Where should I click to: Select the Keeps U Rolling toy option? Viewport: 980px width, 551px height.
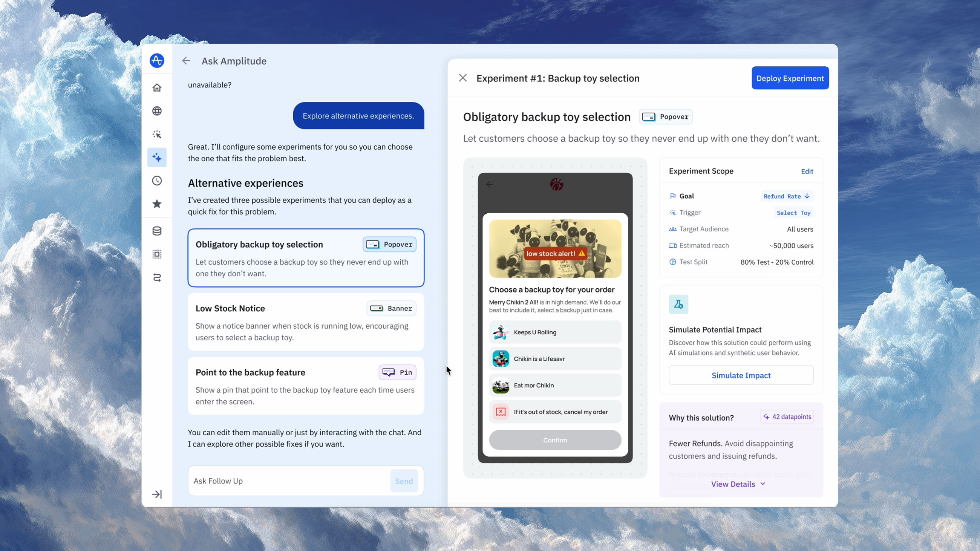coord(555,332)
